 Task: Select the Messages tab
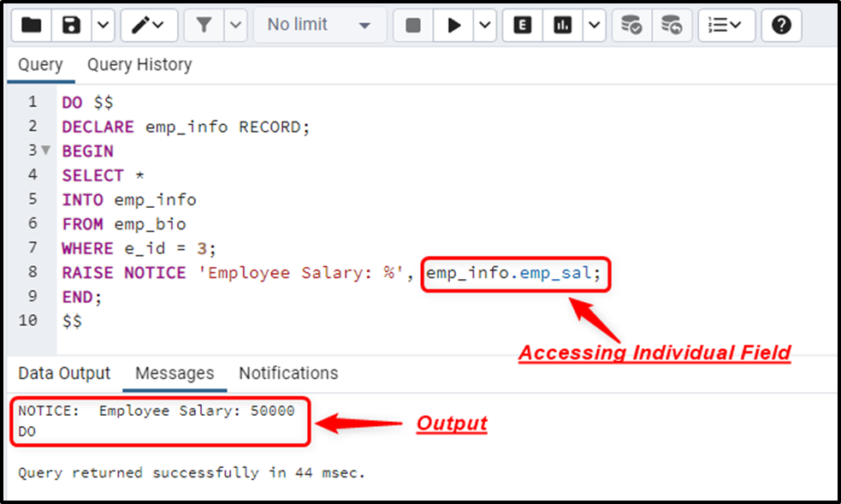(x=175, y=373)
